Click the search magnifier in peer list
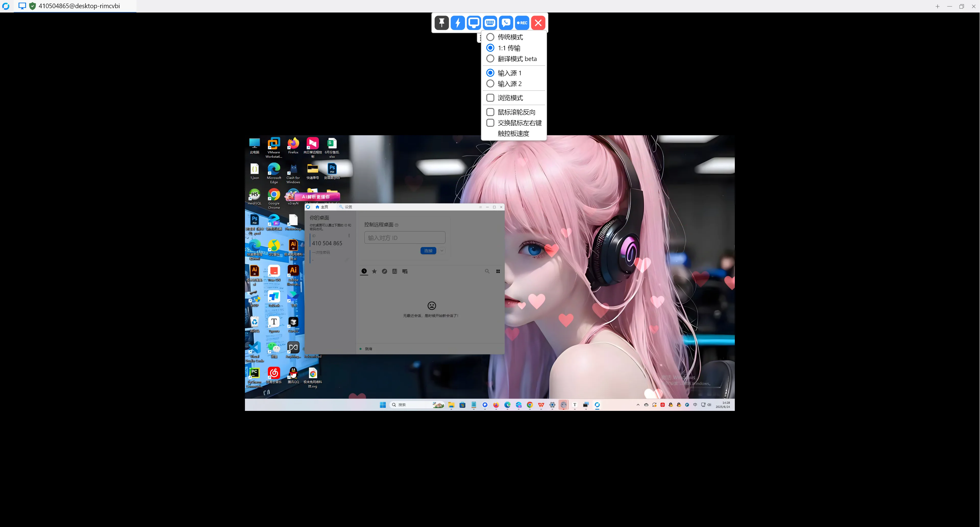The width and height of the screenshot is (980, 527). coord(487,271)
